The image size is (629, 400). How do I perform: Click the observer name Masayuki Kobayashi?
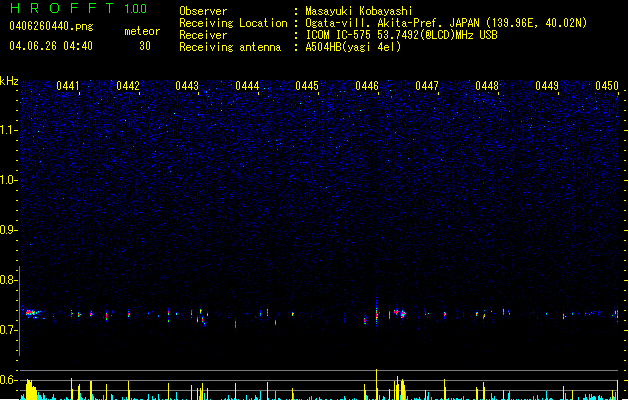[x=359, y=11]
